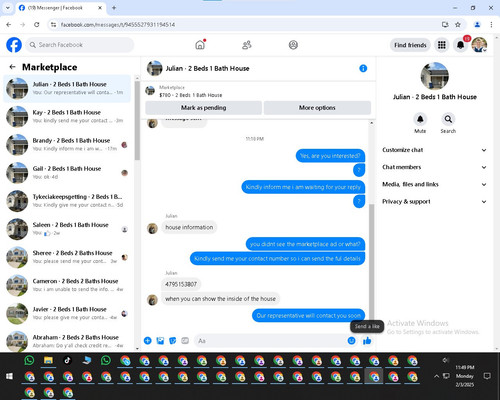The image size is (500, 400).
Task: Open Kay - 2 Beds 1 Bath House chat
Action: tap(67, 116)
